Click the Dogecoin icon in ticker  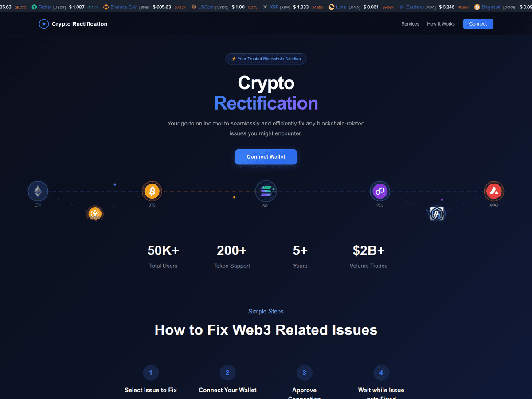click(477, 7)
